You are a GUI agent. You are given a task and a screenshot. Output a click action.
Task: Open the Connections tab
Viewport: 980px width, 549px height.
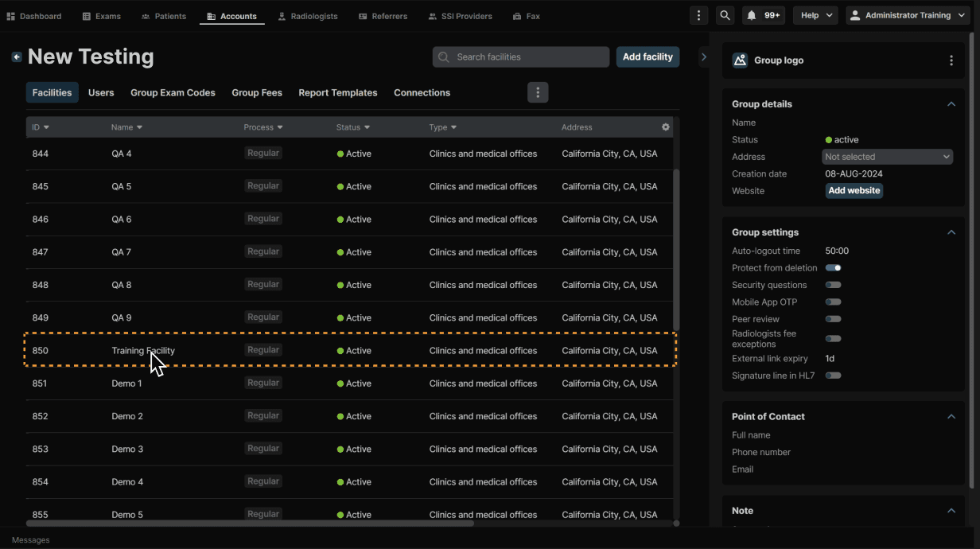pos(422,92)
